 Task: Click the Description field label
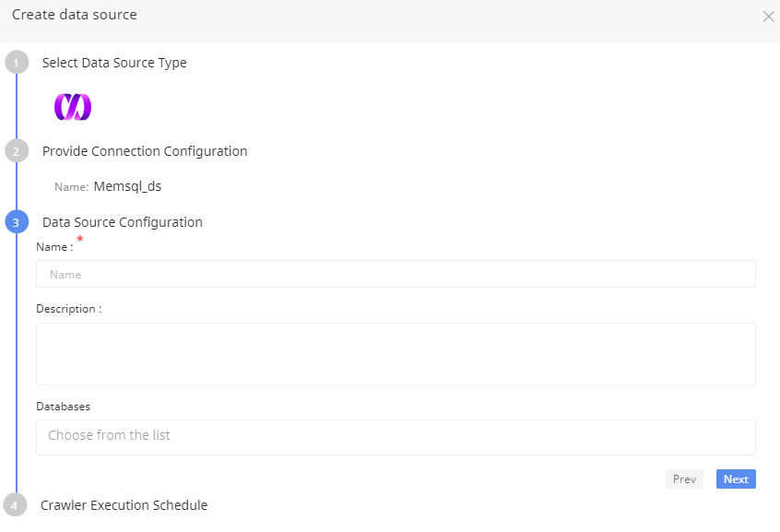[68, 309]
